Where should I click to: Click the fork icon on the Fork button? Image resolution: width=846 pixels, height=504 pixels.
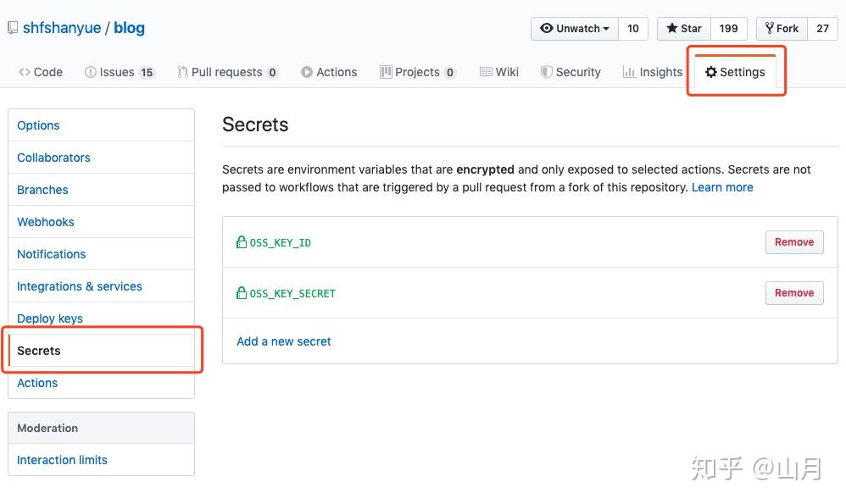click(x=769, y=28)
